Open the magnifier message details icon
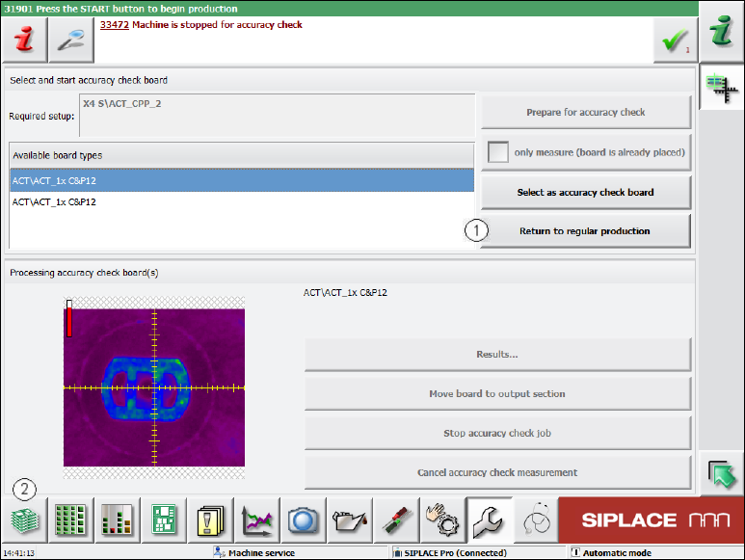This screenshot has width=745, height=560. click(71, 40)
